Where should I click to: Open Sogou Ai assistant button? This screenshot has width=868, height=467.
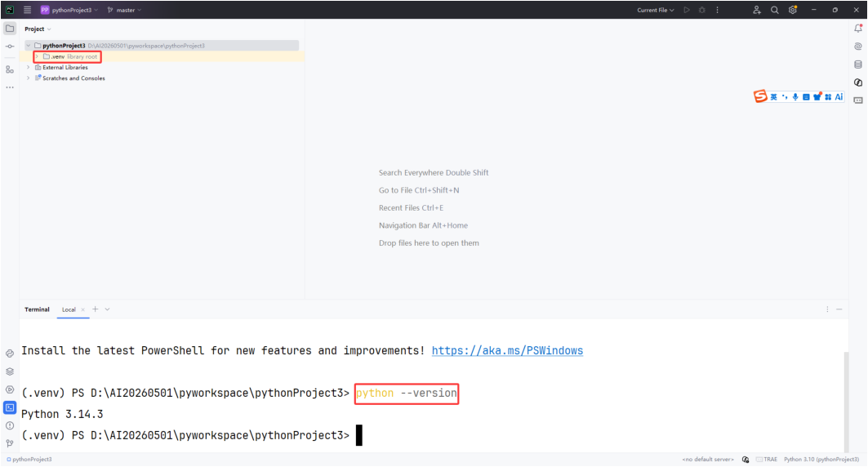click(x=839, y=97)
